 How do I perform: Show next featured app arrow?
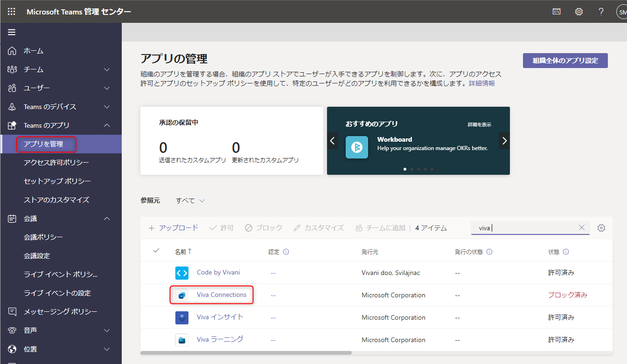pyautogui.click(x=504, y=140)
